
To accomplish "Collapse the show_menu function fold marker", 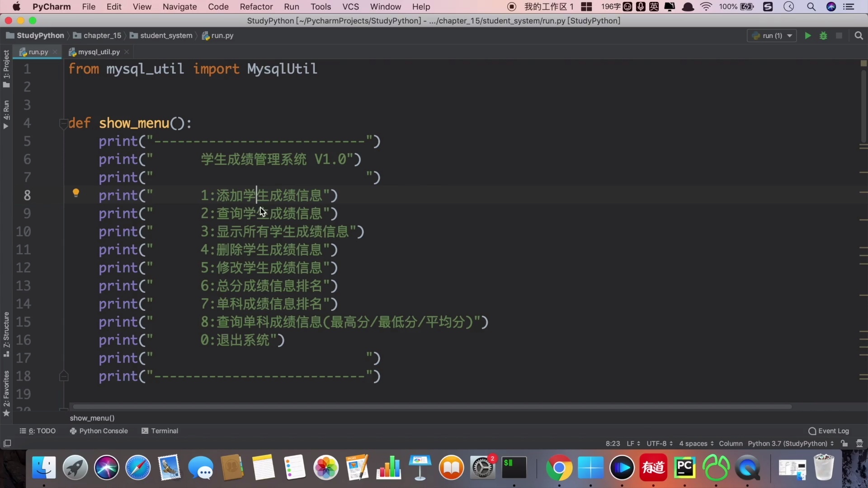I will (x=63, y=123).
